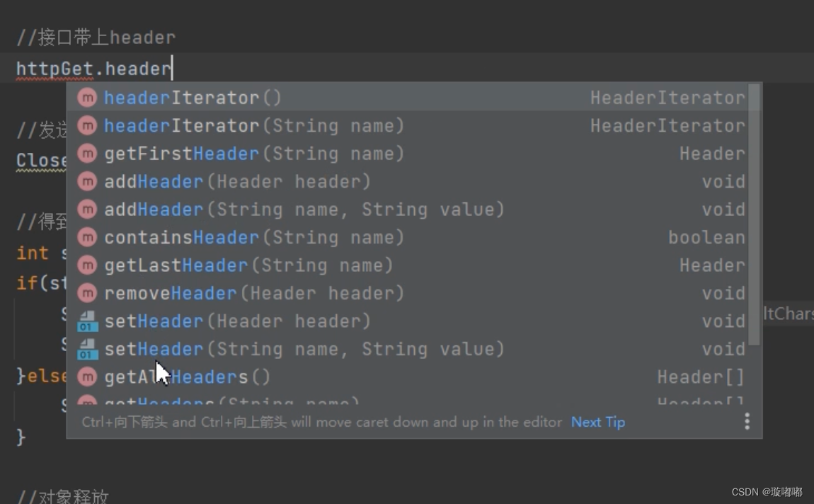The height and width of the screenshot is (504, 814).
Task: Click the //接口带上header comment line
Action: pos(94,35)
